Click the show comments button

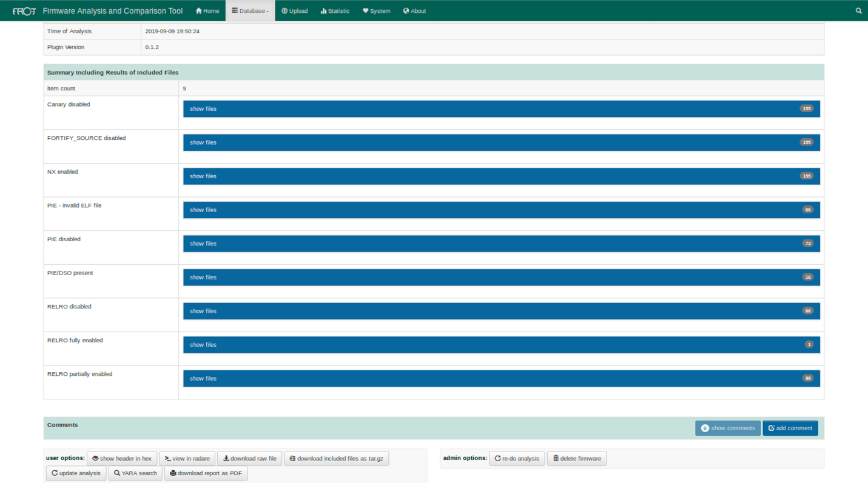(728, 428)
